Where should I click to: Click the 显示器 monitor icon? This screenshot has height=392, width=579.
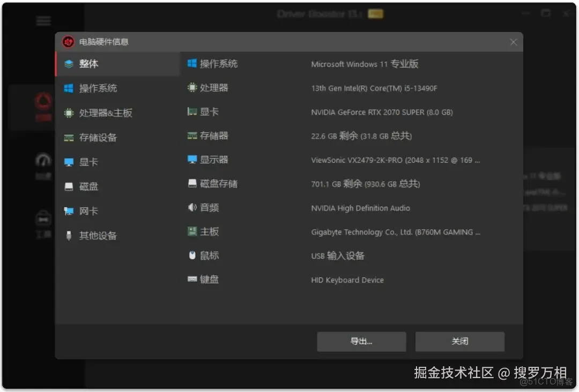(192, 160)
